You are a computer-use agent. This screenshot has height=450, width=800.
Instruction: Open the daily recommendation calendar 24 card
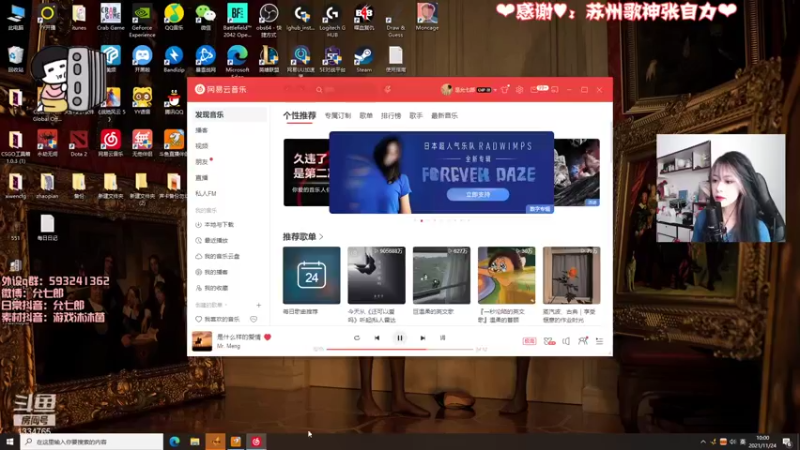coord(311,275)
